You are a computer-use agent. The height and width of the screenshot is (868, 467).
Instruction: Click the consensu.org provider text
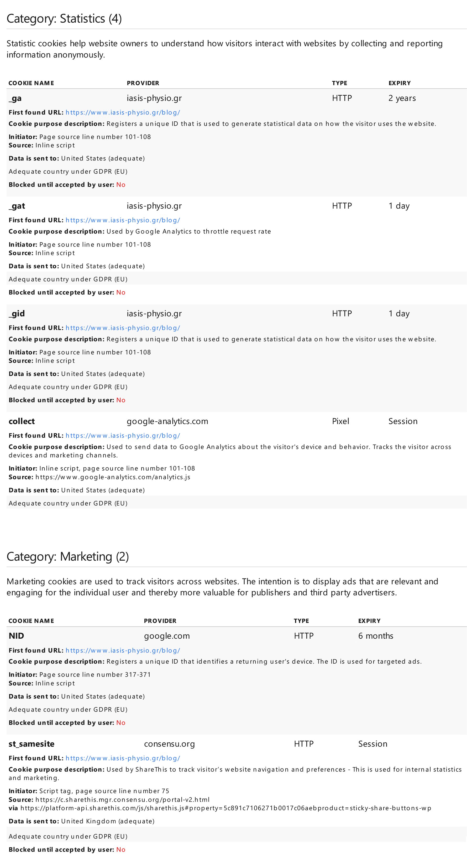point(169,744)
